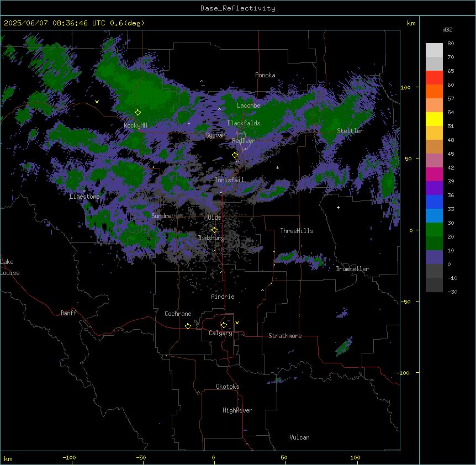Click the Calgary city label
476x465 pixels.
point(220,333)
